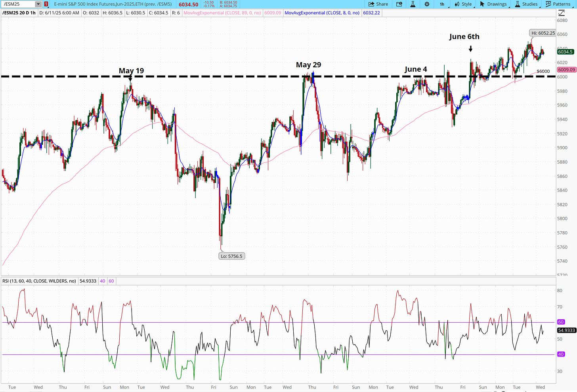Select the June 6th text annotation
577x392 pixels.
coord(464,36)
